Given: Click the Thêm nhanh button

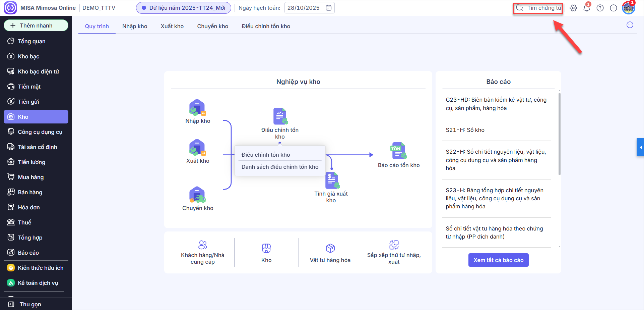Looking at the screenshot, I should click(36, 25).
